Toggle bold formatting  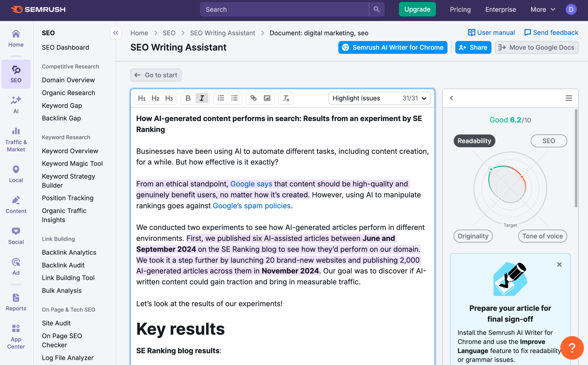[x=188, y=98]
